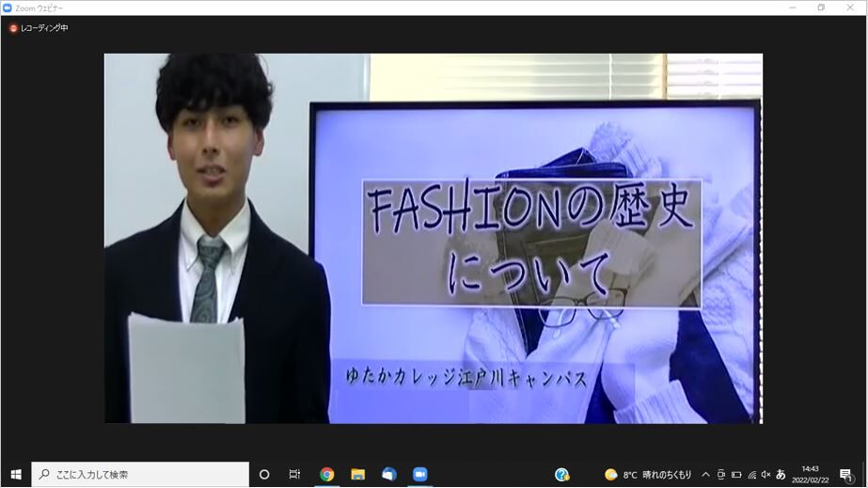The width and height of the screenshot is (868, 488).
Task: Expand the hidden system tray icons
Action: tap(706, 474)
